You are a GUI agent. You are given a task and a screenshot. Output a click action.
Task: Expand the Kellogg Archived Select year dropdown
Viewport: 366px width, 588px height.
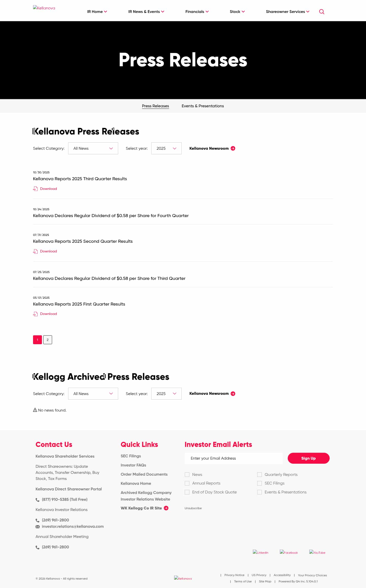point(166,394)
